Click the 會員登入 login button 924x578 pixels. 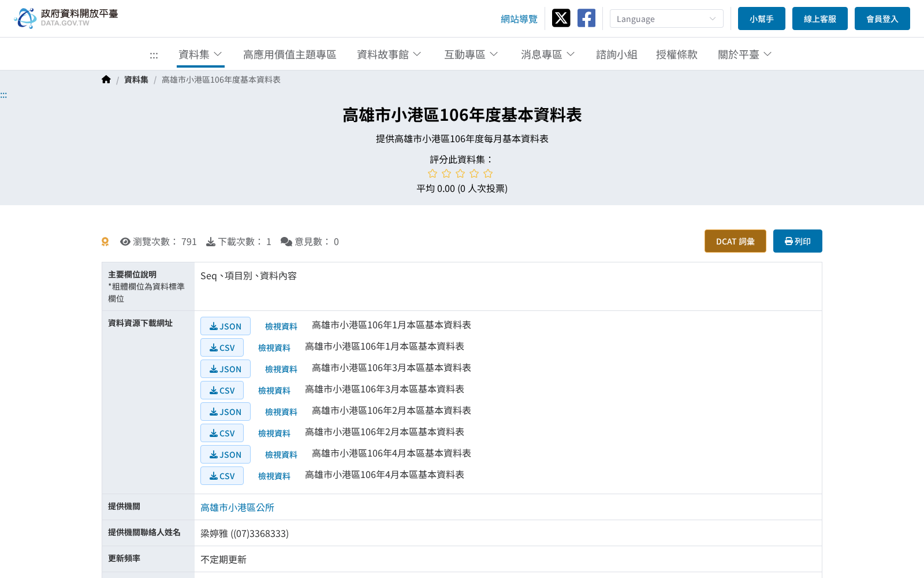pos(882,18)
